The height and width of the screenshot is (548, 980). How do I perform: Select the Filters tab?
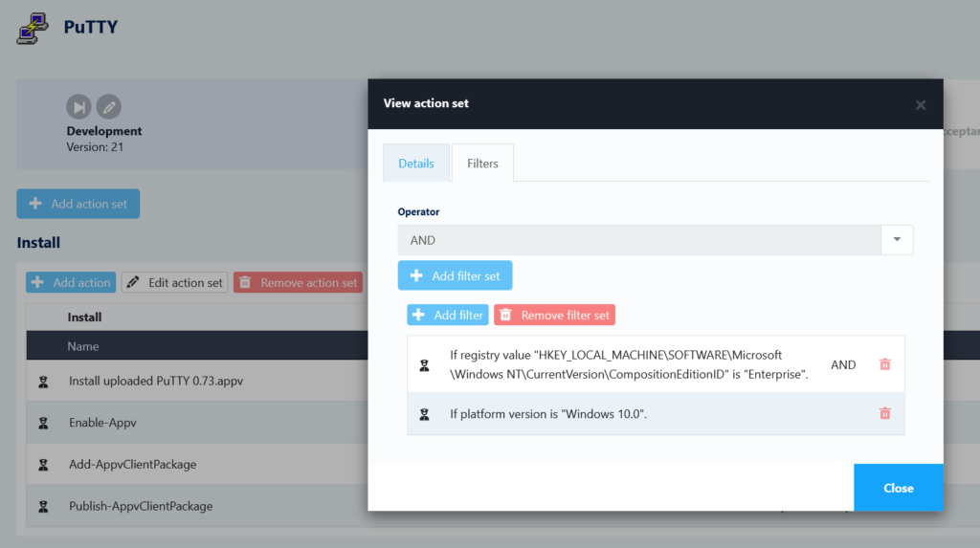[x=482, y=164]
